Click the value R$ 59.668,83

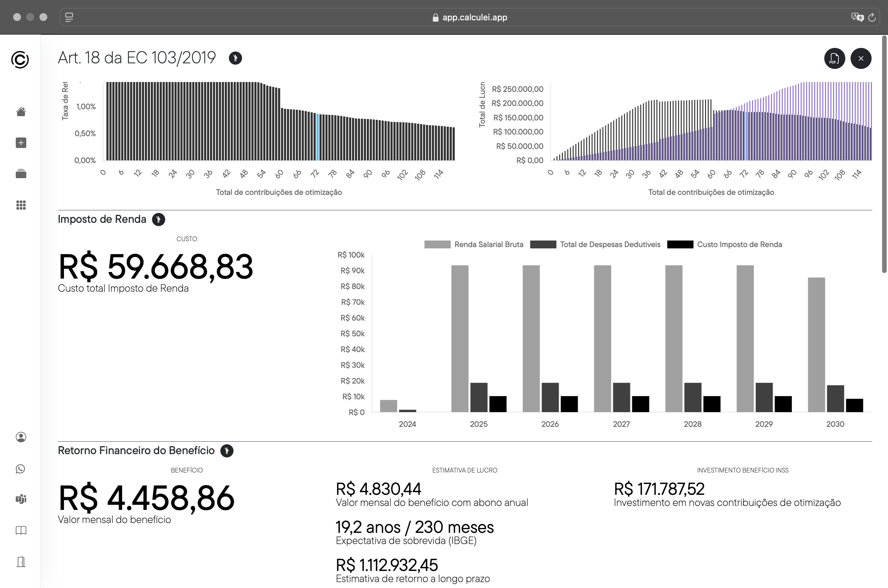coord(156,266)
